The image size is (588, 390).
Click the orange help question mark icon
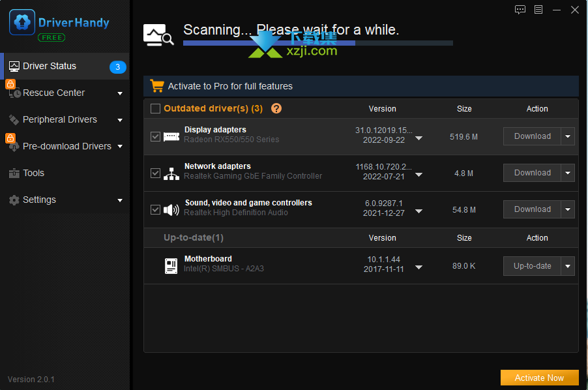(x=276, y=108)
